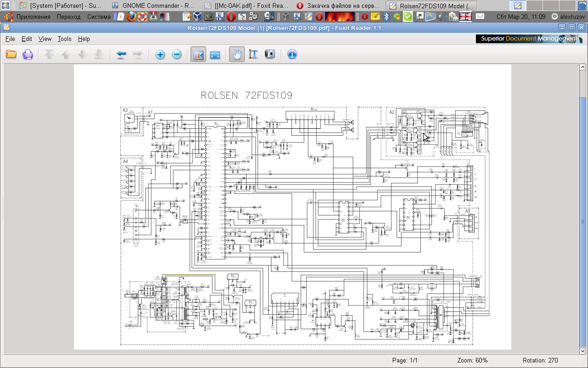This screenshot has height=368, width=588.
Task: Click the A3 block label in schematic
Action: [125, 110]
